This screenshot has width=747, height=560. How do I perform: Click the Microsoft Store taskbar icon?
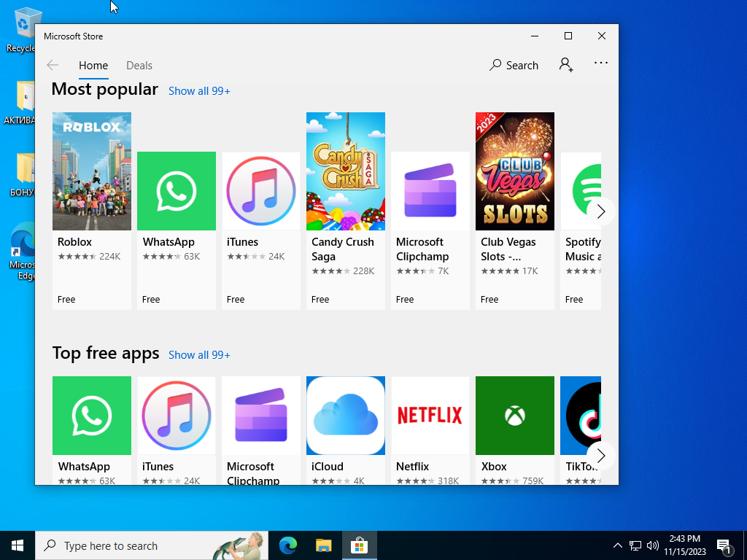(x=359, y=545)
